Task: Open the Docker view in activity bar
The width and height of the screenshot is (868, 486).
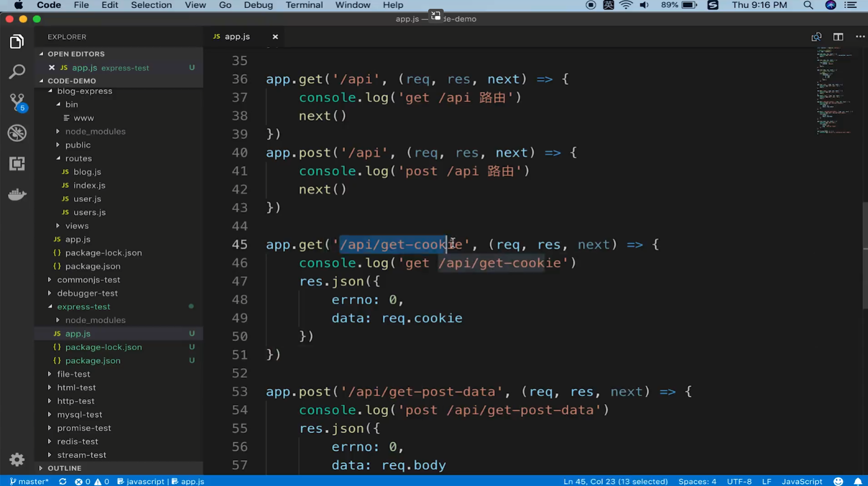Action: point(17,194)
